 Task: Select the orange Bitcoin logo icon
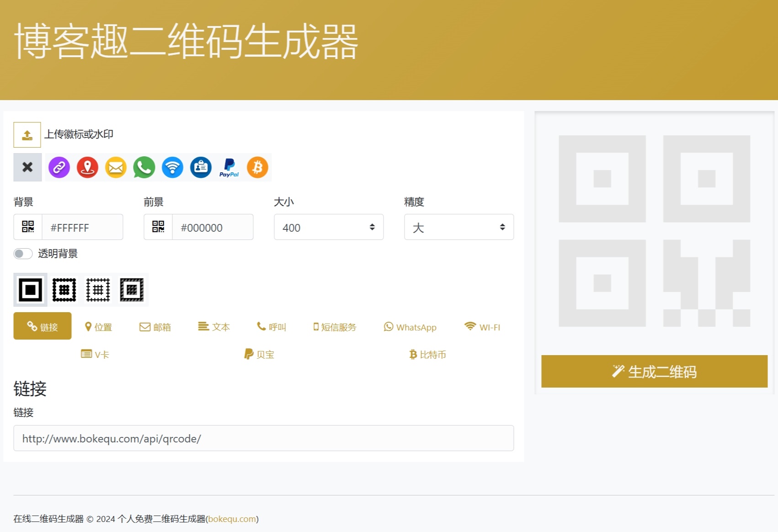(257, 167)
